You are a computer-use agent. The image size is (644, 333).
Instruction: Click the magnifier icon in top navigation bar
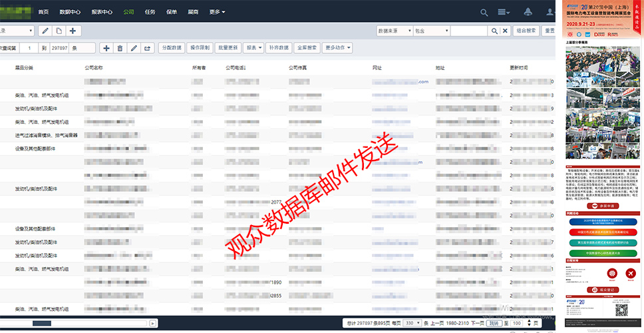(484, 13)
